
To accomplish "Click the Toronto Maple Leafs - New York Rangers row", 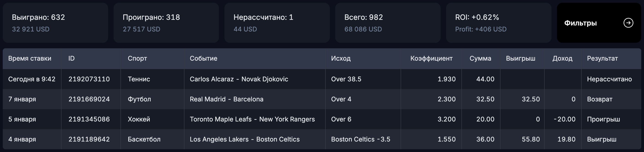I will point(253,119).
